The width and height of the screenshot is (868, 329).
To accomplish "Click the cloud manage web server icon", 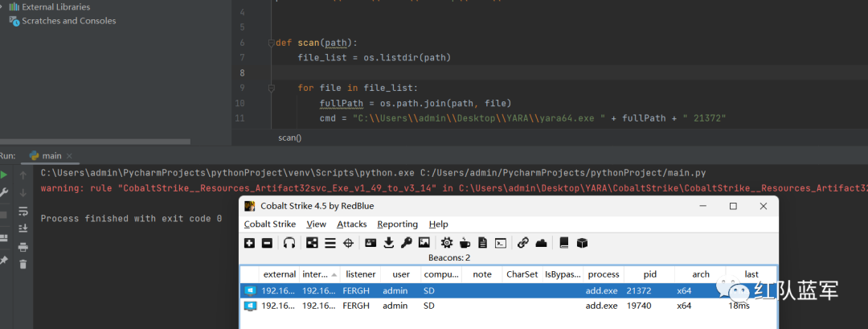I will 541,243.
